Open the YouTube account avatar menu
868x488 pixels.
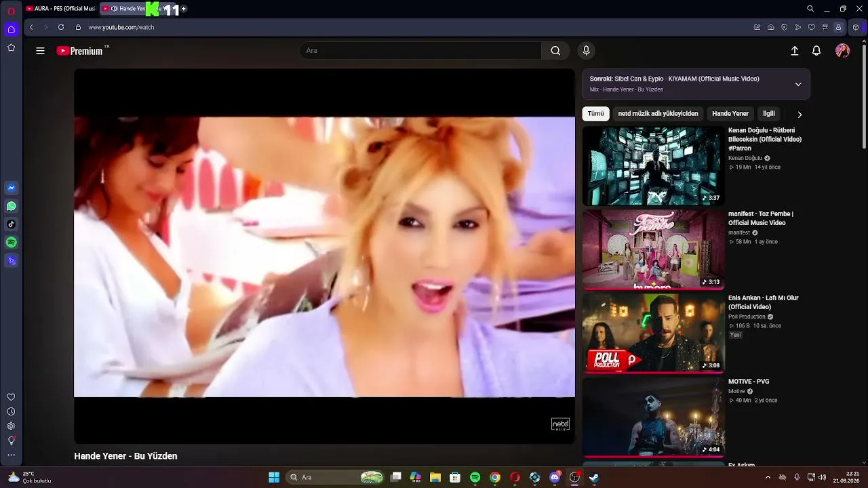(843, 51)
